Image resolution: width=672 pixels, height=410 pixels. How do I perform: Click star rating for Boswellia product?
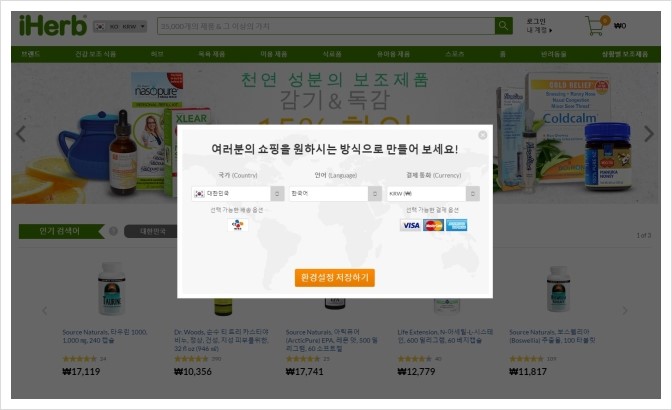[526, 359]
